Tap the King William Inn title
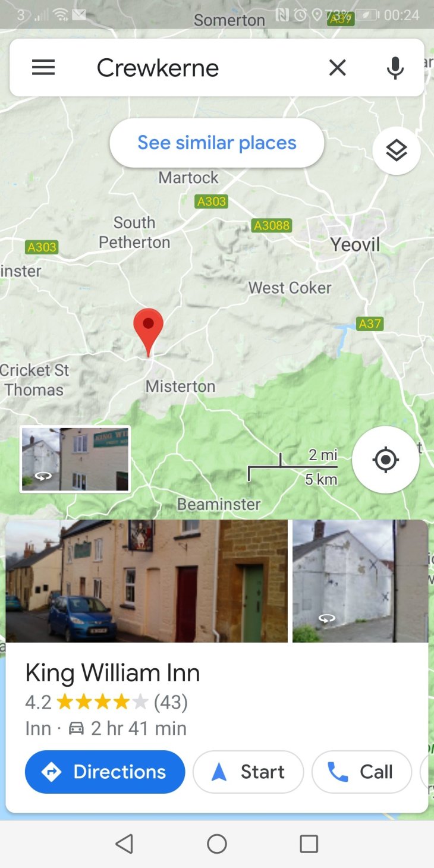434x868 pixels. (x=112, y=673)
